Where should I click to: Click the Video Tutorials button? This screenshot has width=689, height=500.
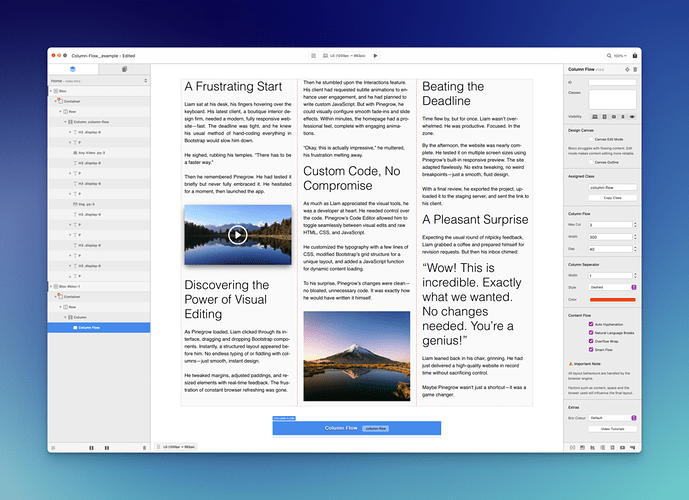click(x=612, y=428)
